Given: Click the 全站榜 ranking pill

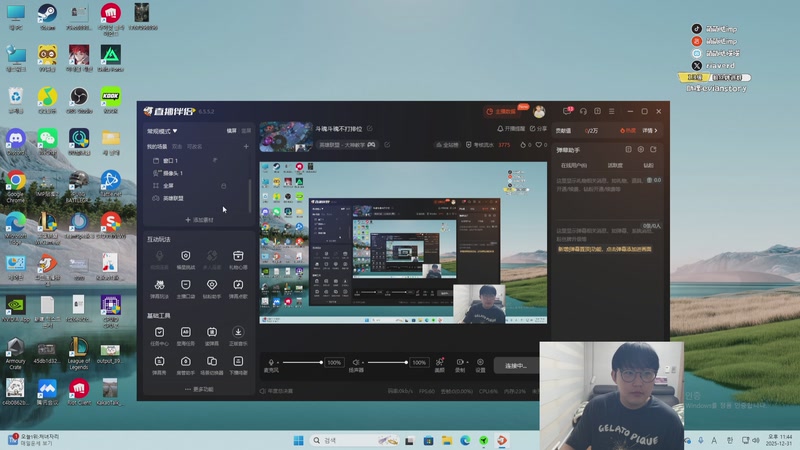Looking at the screenshot, I should point(447,145).
